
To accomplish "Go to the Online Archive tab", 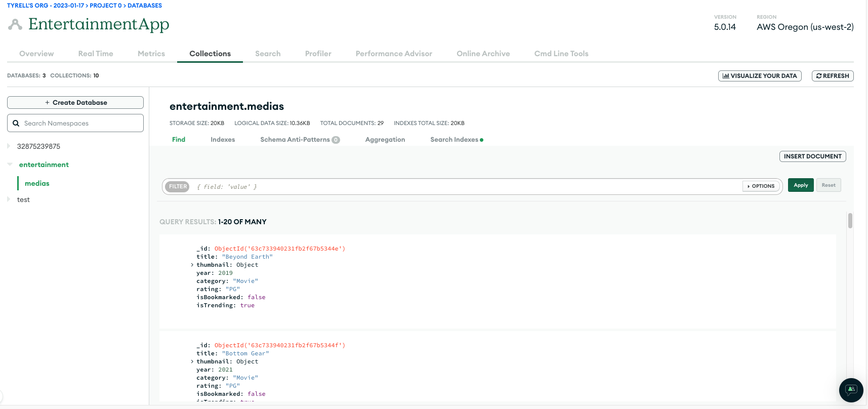I will [x=483, y=54].
